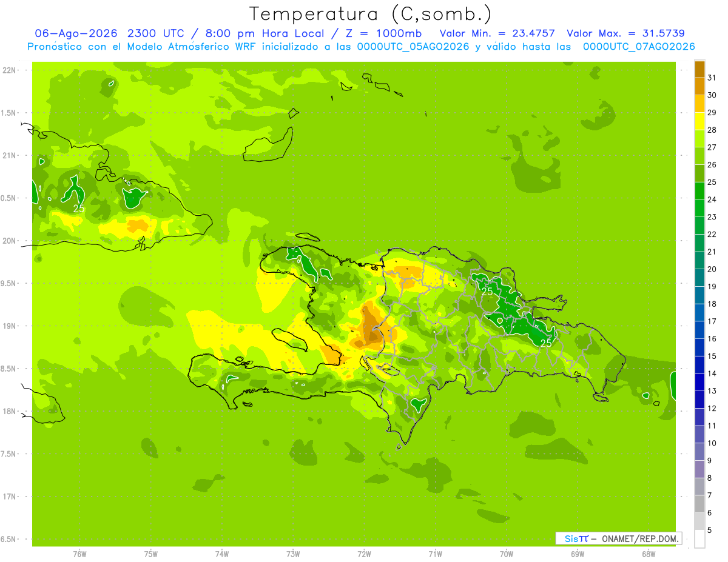
Task: Click the "Valor Max. = 31.5739" readout
Action: tap(625, 33)
